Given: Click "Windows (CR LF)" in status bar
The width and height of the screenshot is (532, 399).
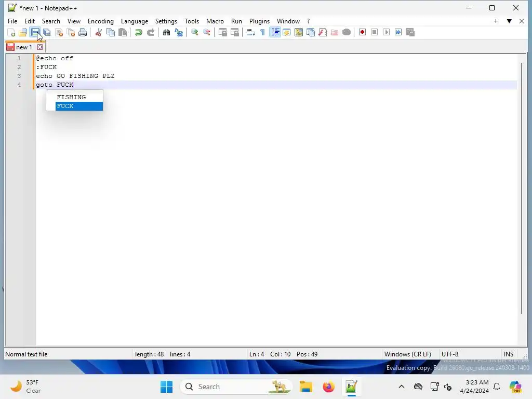Looking at the screenshot, I should [407, 354].
